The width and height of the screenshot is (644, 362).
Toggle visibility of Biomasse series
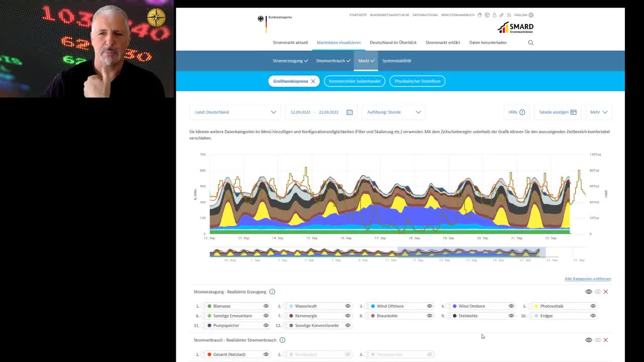coord(266,306)
